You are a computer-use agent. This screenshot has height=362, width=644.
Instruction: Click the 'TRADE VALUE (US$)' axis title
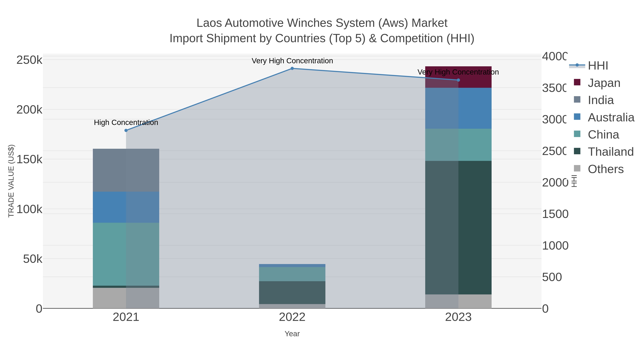coord(11,181)
